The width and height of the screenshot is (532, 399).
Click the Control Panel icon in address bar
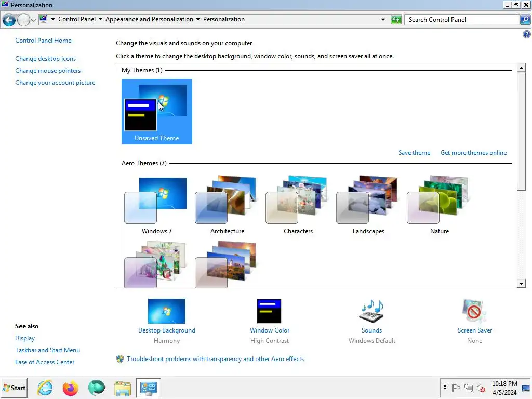44,19
